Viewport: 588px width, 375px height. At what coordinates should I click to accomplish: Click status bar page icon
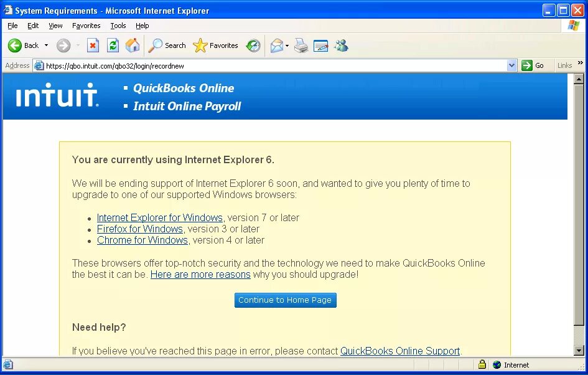[8, 364]
